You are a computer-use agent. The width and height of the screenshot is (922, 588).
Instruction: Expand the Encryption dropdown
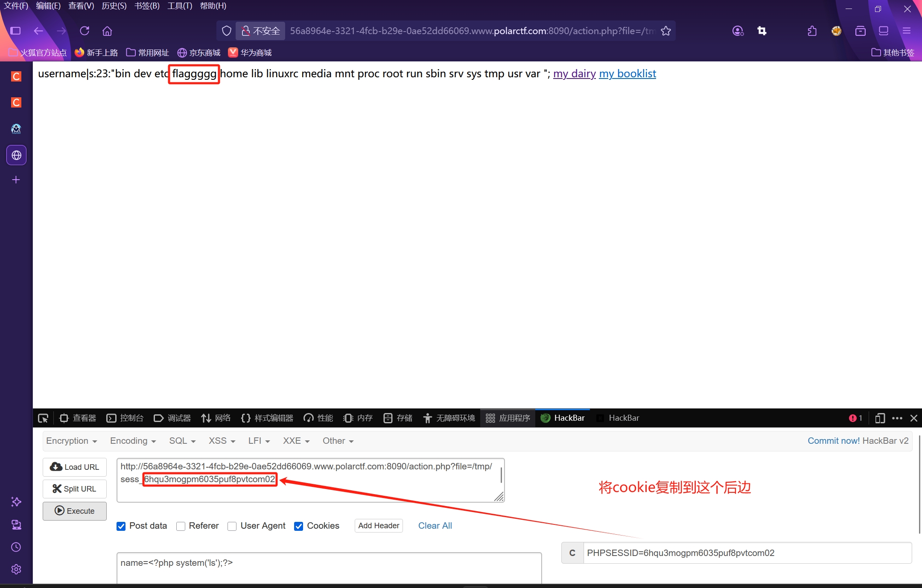(71, 441)
